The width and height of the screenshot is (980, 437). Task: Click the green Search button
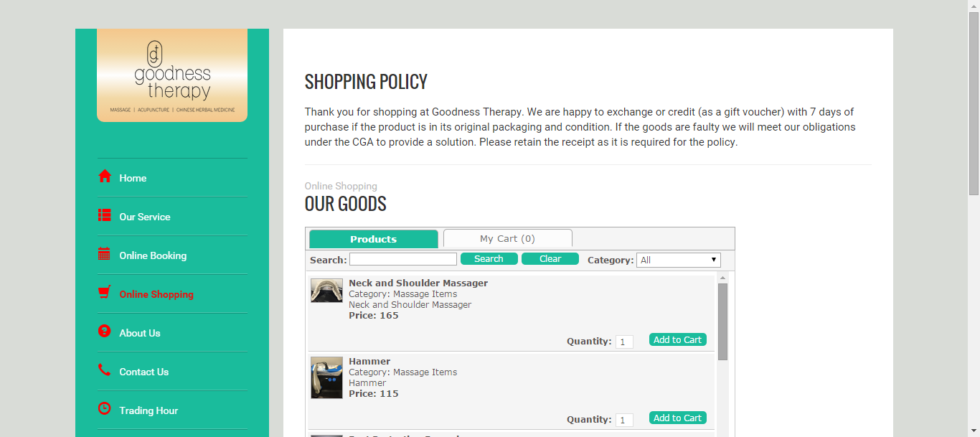coord(489,259)
